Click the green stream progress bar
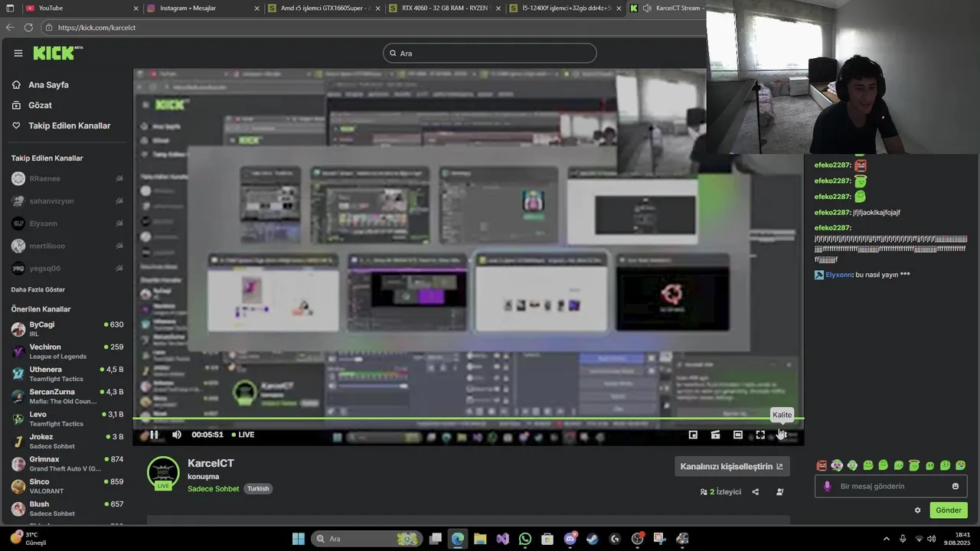 pos(468,418)
